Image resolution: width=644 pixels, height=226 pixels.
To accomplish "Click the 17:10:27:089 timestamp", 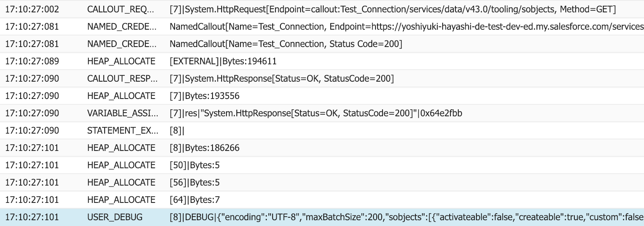I will tap(32, 61).
